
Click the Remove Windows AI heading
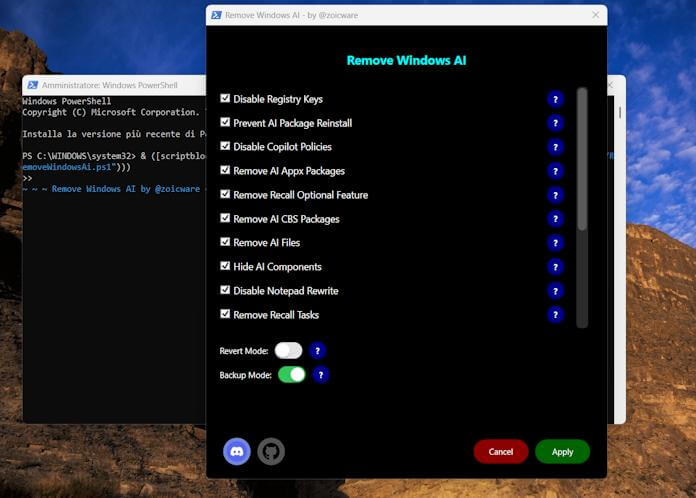[x=406, y=60]
